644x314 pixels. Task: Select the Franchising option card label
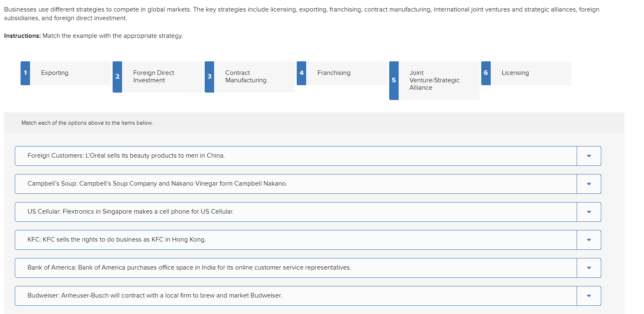(x=334, y=73)
